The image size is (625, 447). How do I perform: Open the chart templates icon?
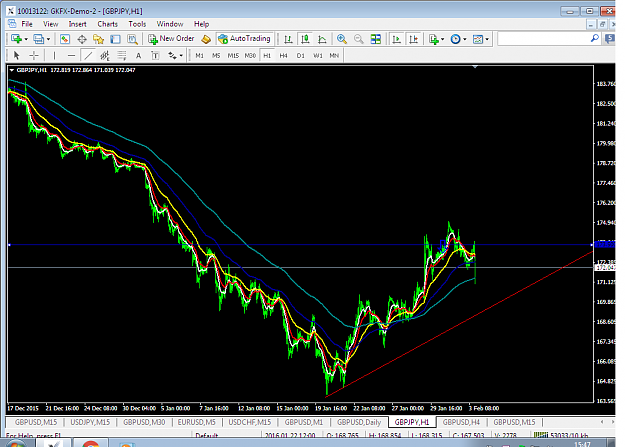click(478, 39)
